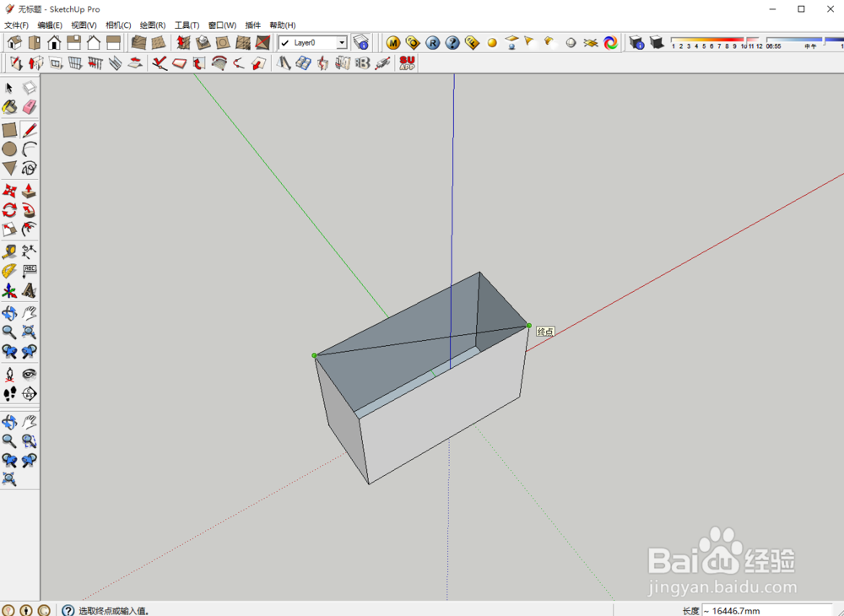Select the Follow Me tool
Screen dimensions: 844x616
coord(29,210)
